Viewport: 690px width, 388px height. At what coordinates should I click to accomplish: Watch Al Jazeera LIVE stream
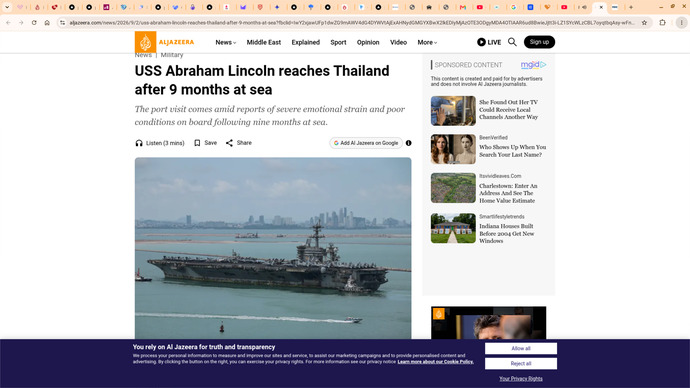(x=489, y=42)
